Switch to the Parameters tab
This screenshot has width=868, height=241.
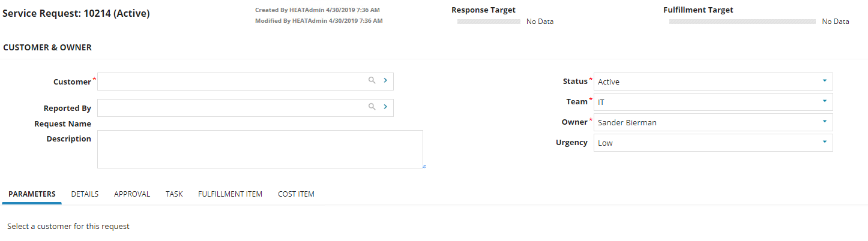coord(32,194)
